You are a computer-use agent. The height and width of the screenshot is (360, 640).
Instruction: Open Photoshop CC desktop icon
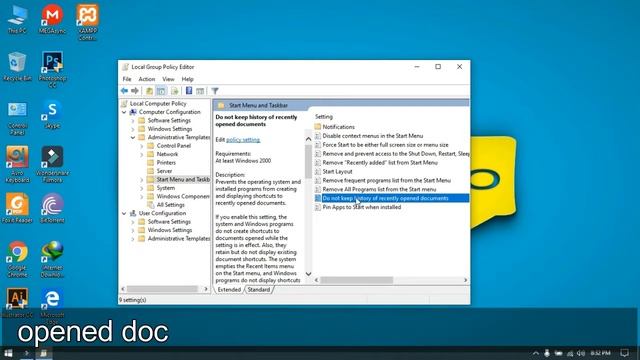[x=52, y=70]
